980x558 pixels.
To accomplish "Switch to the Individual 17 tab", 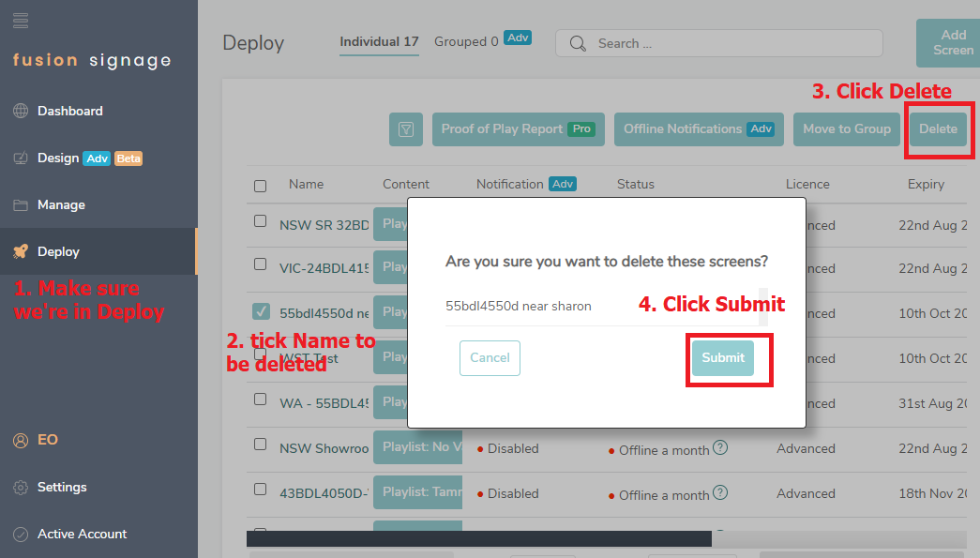I will pos(379,42).
